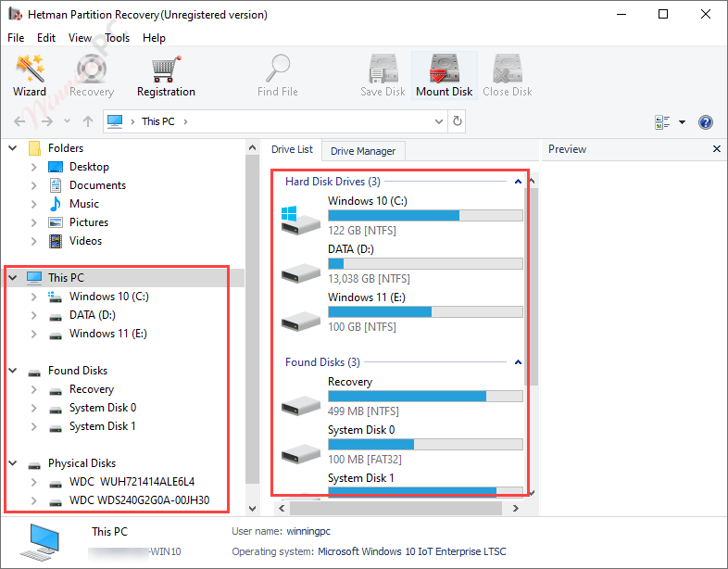
Task: Click the user name "winningpc" text
Action: click(308, 531)
